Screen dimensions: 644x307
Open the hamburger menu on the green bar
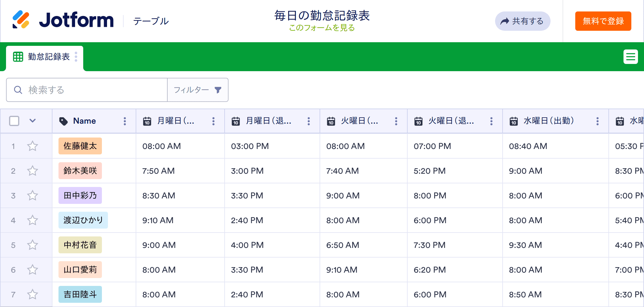coord(631,57)
